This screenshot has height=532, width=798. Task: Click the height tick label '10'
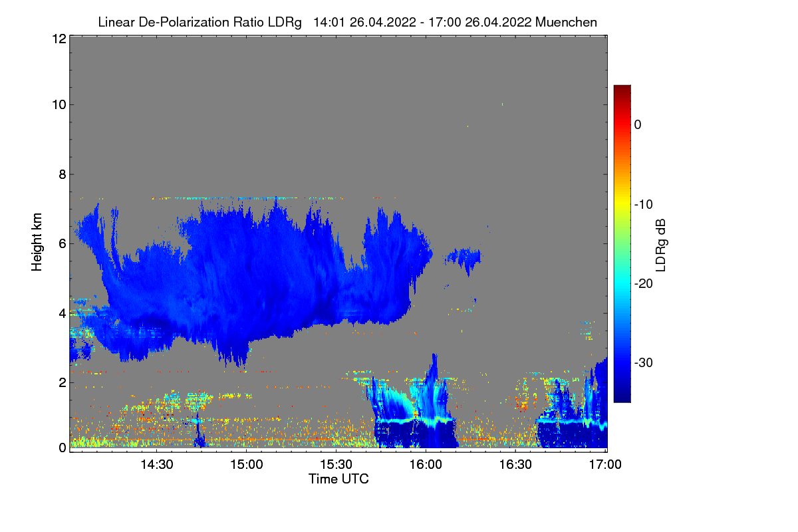[59, 104]
